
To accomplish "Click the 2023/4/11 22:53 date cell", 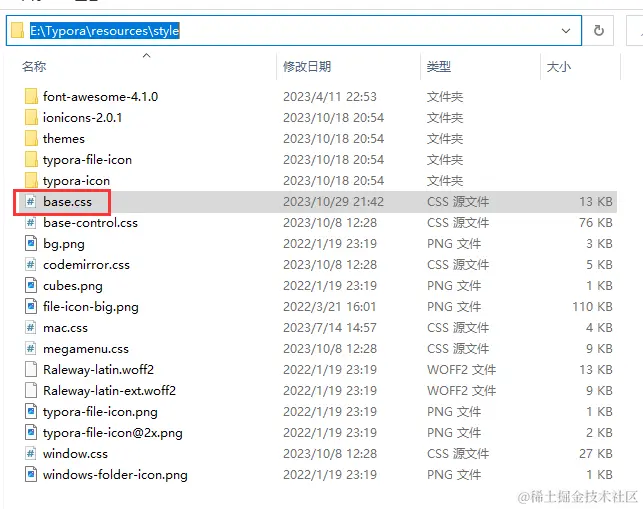I will tap(330, 96).
